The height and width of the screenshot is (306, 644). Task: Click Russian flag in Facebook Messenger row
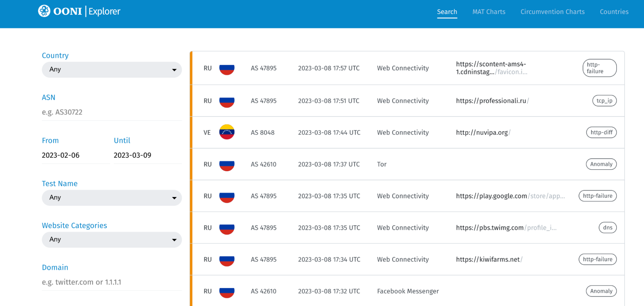(x=227, y=291)
